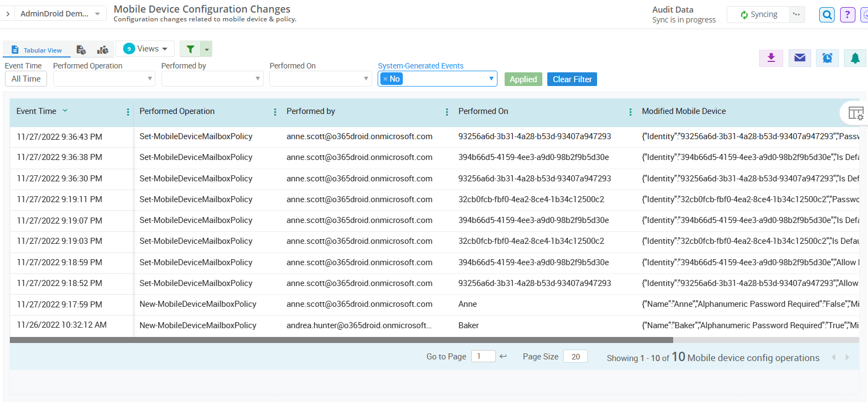
Task: Click the go to page enter arrow
Action: 504,356
